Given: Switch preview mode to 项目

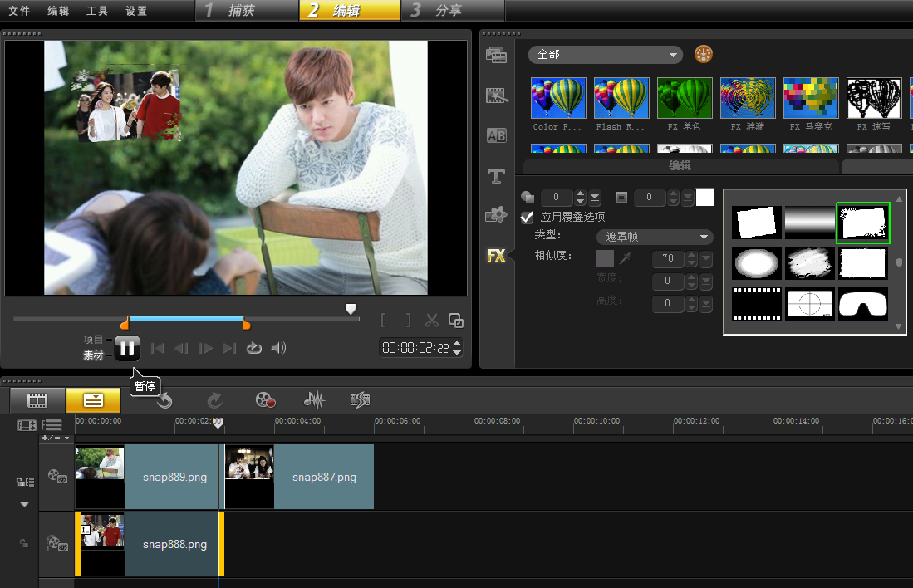Looking at the screenshot, I should click(x=93, y=340).
